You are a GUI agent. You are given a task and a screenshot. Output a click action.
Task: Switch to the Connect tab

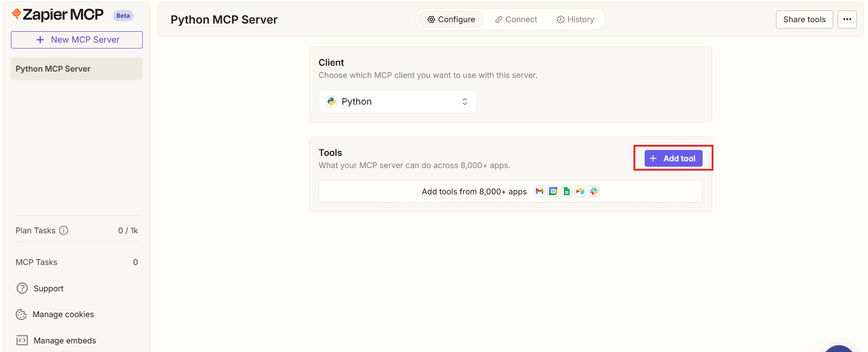516,19
